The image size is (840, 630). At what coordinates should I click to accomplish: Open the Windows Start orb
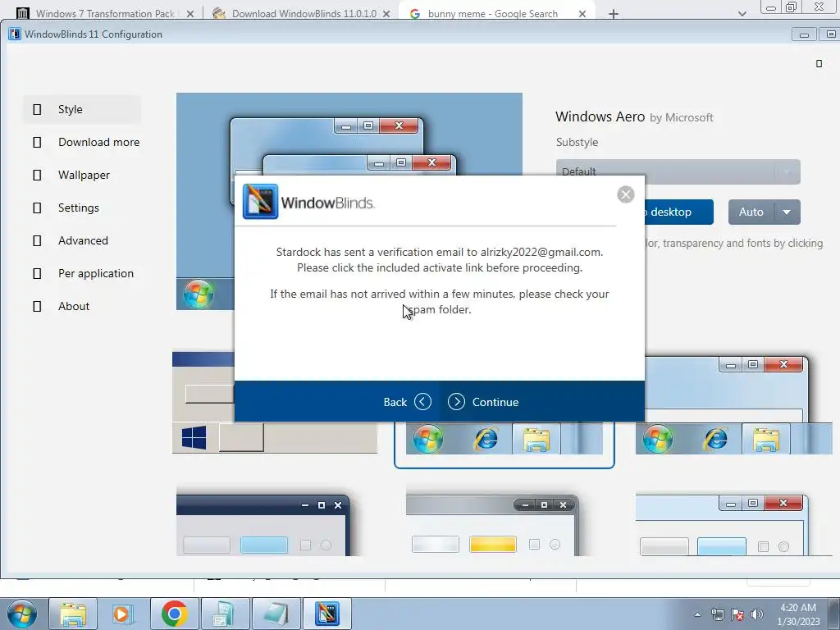(22, 614)
